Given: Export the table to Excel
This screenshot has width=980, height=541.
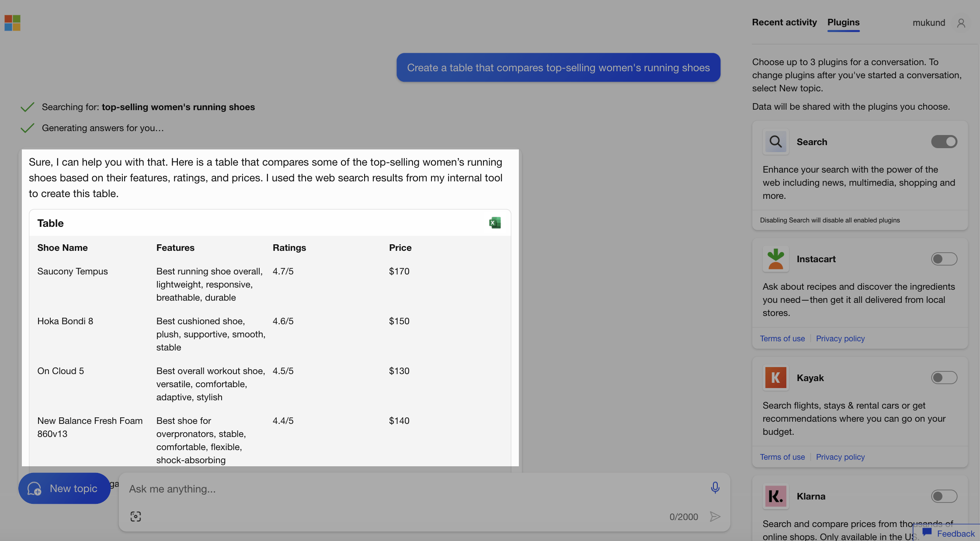Looking at the screenshot, I should tap(494, 222).
